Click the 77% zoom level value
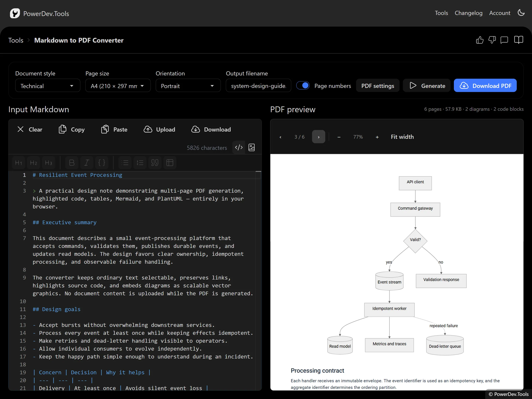 pos(358,137)
